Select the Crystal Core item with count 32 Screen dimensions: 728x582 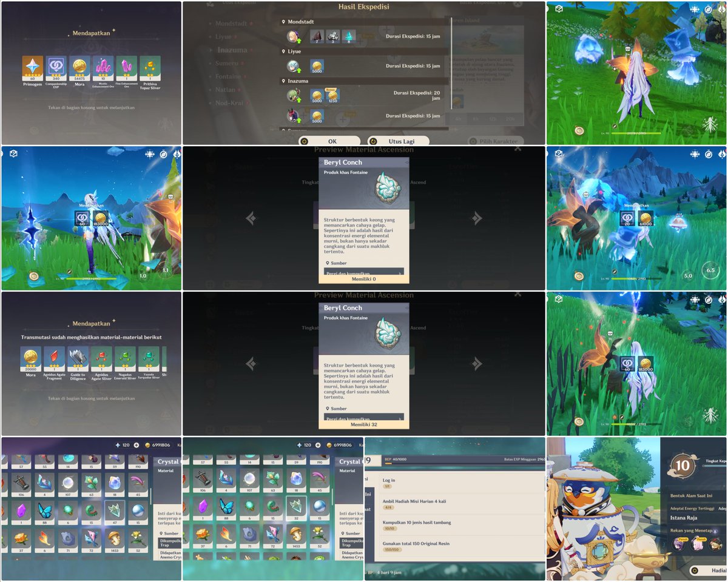pos(295,509)
